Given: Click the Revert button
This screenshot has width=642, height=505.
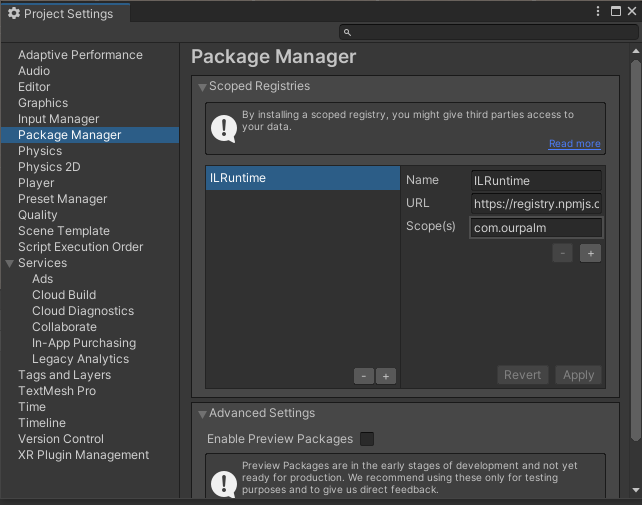Looking at the screenshot, I should tap(522, 375).
